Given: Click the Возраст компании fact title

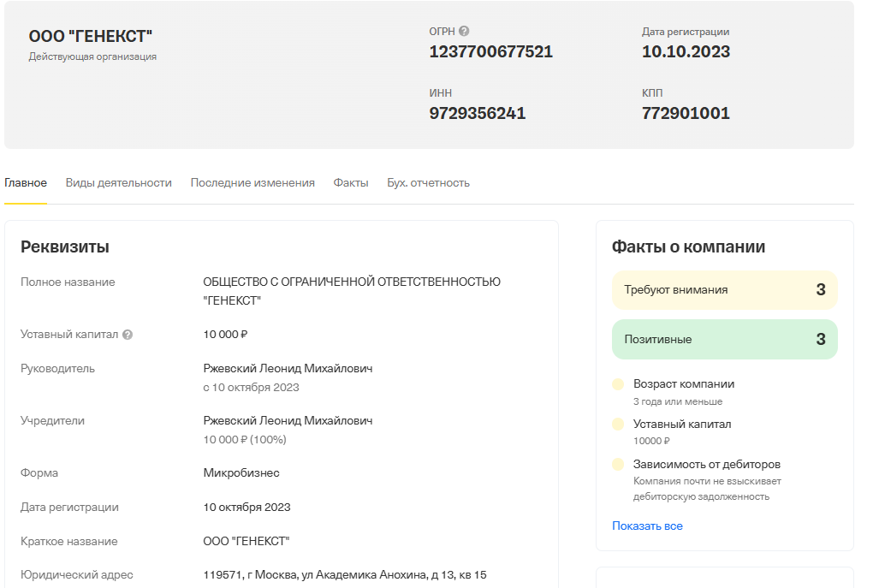Looking at the screenshot, I should (684, 384).
